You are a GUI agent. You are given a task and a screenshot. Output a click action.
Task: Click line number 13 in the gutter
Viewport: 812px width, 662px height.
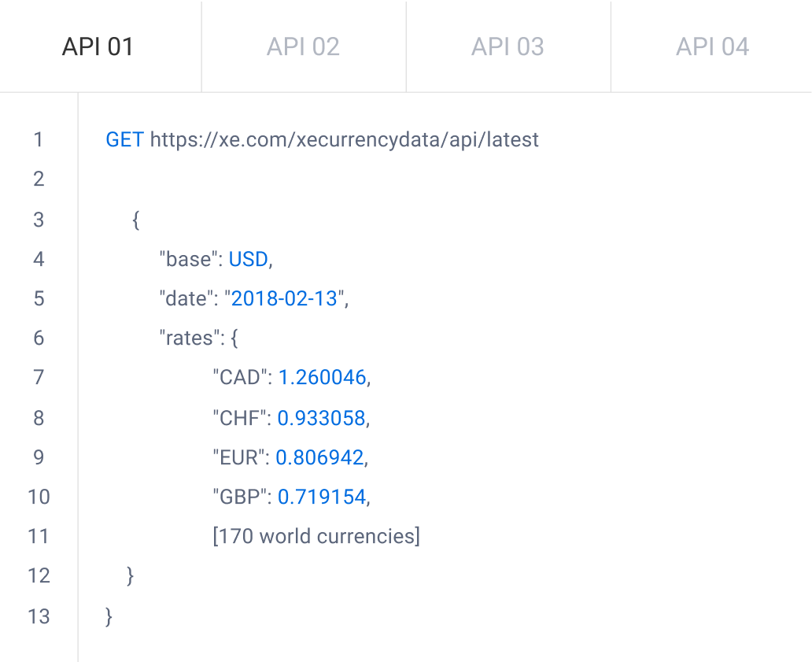click(x=39, y=617)
